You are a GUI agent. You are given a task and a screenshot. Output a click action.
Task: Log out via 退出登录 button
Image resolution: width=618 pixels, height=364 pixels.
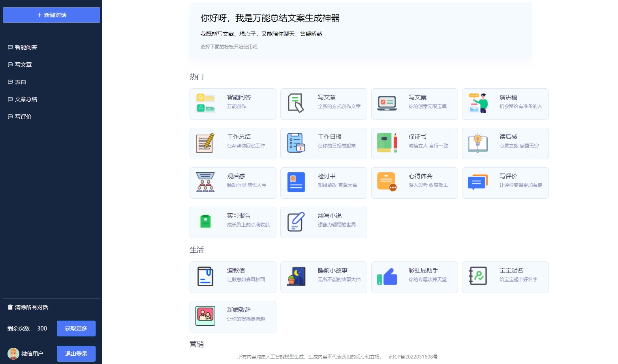(76, 354)
